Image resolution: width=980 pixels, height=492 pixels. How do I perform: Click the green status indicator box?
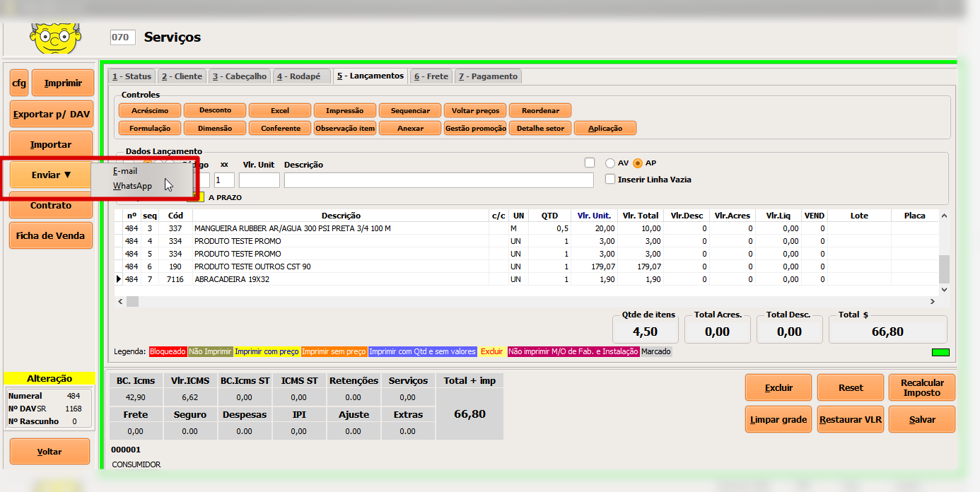coord(940,352)
